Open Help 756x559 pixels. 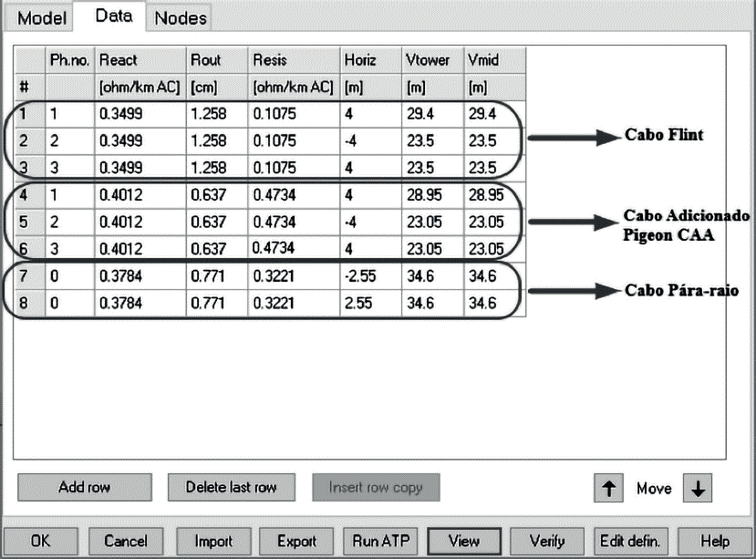pos(715,541)
